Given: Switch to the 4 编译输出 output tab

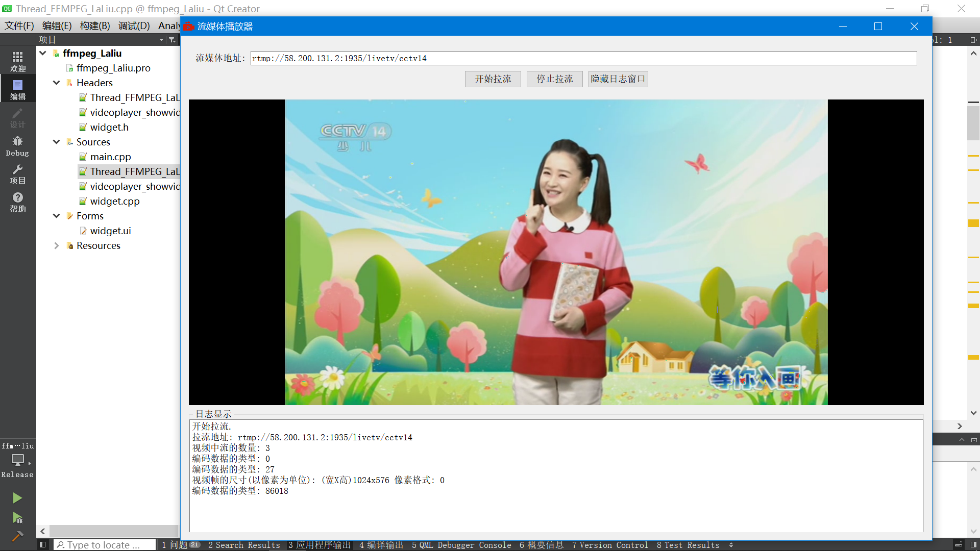Looking at the screenshot, I should pyautogui.click(x=381, y=545).
